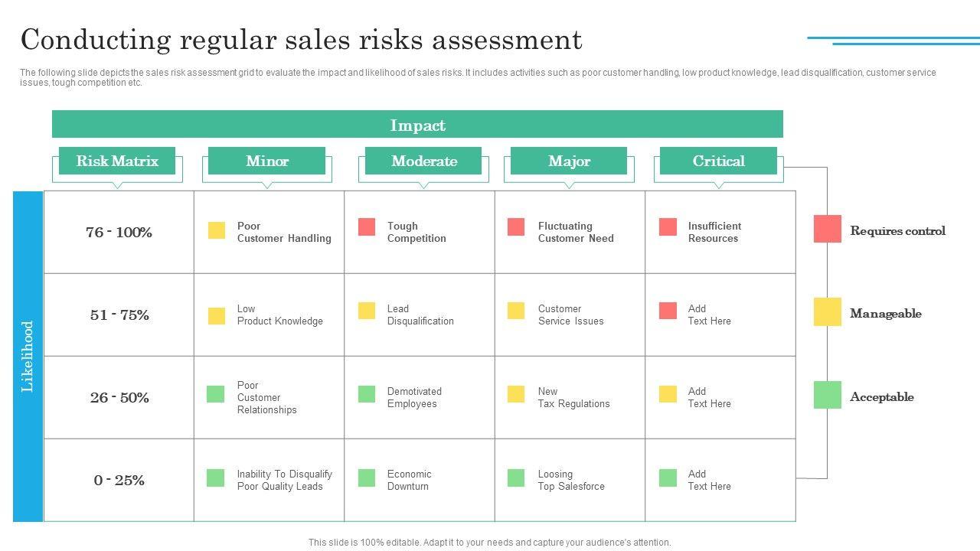The width and height of the screenshot is (980, 551).
Task: Select the Critical impact column header
Action: [718, 161]
